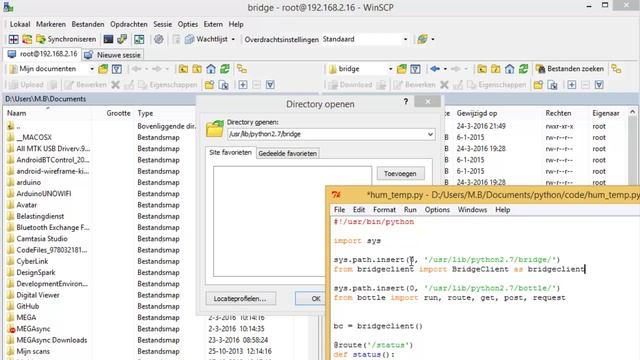This screenshot has height=360, width=640.
Task: Click the Locatieprofielen button
Action: click(240, 299)
